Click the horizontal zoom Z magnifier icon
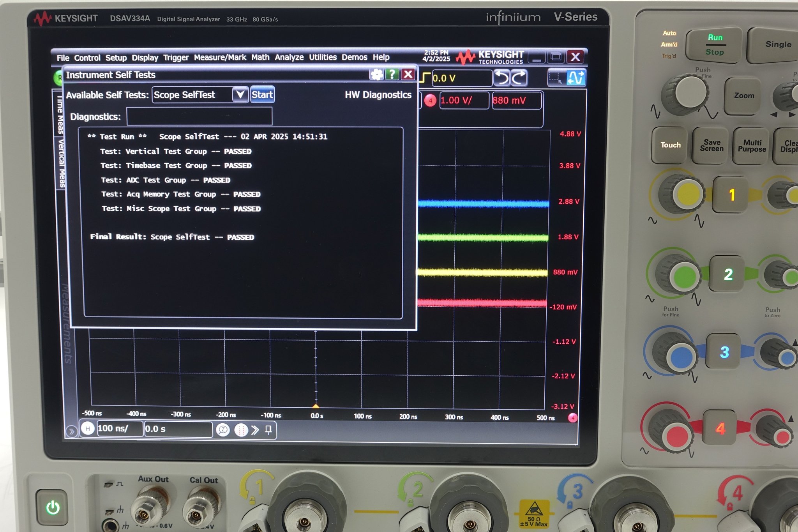 [x=222, y=430]
